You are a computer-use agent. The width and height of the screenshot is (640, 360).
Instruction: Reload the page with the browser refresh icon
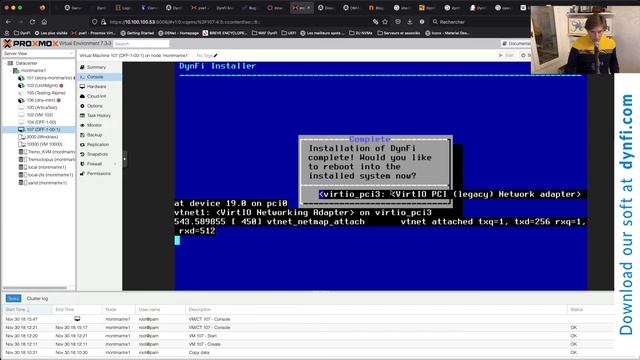coord(32,22)
